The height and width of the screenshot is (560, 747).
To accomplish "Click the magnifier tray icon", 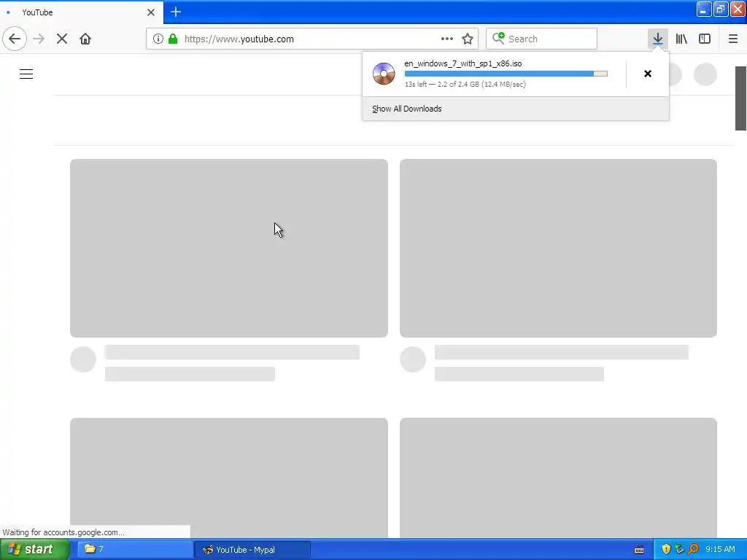I will [x=693, y=550].
